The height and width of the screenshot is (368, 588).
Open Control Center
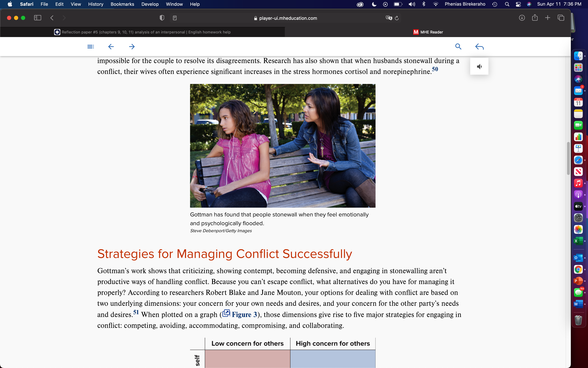(518, 4)
